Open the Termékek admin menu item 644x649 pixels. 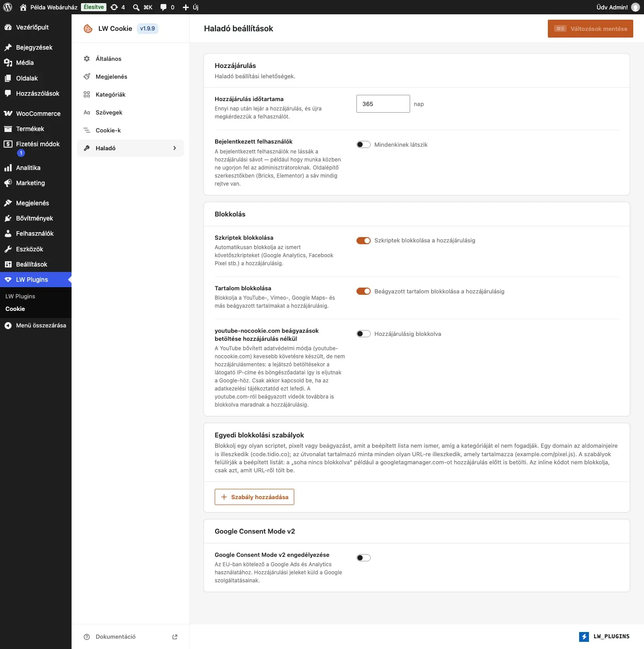click(x=36, y=129)
